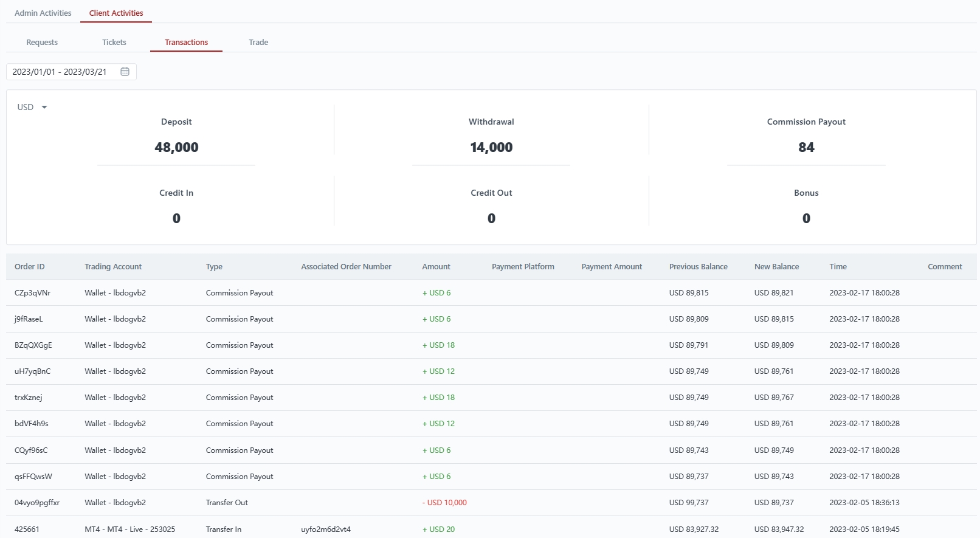Screen dimensions: 980x538
Task: Click the calendar icon in date range field
Action: click(x=125, y=72)
